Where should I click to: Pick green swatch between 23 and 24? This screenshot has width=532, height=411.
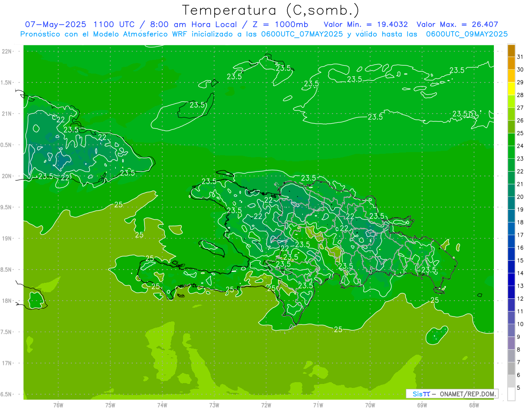[511, 153]
